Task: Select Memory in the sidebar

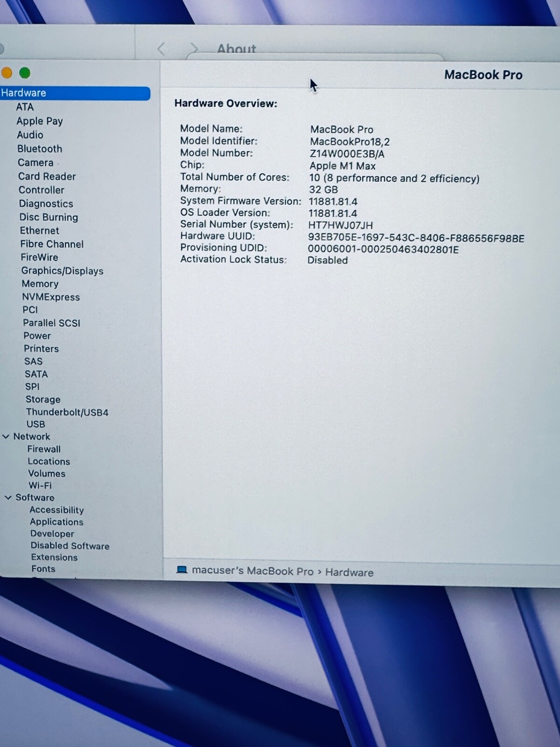Action: 40,284
